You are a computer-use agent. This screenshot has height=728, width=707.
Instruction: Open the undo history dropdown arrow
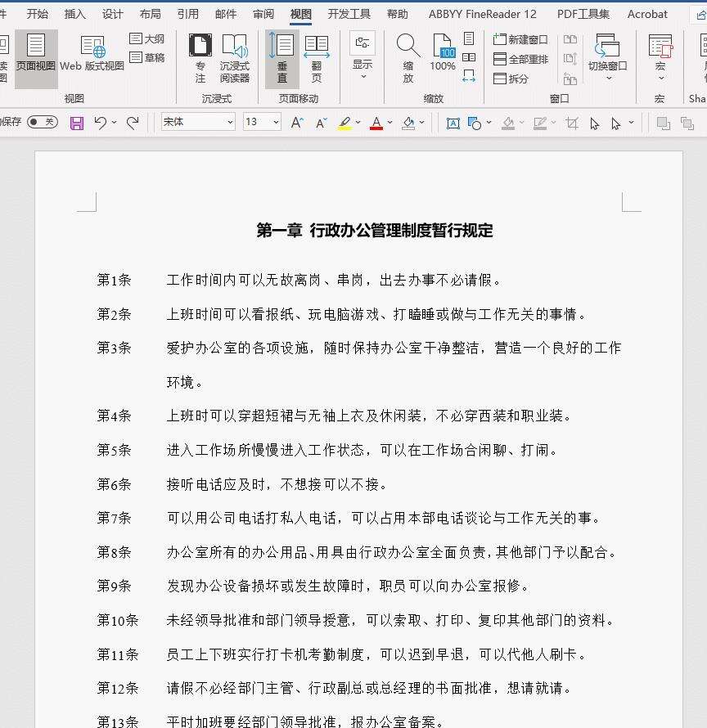tap(115, 123)
